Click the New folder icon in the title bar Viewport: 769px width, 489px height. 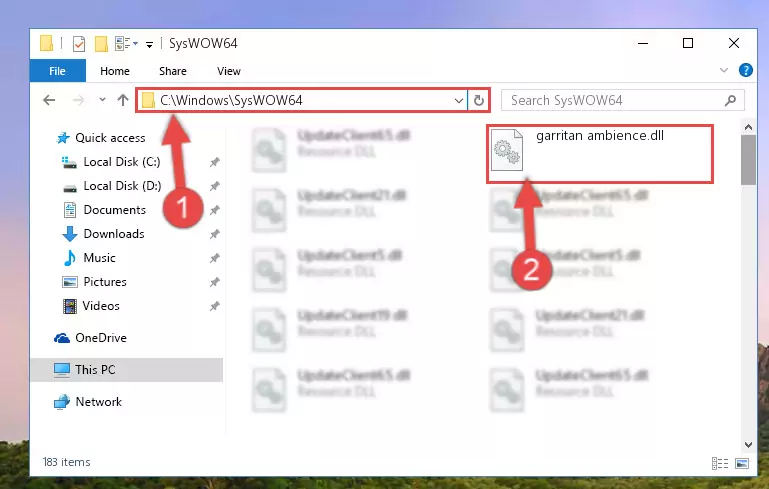click(101, 44)
